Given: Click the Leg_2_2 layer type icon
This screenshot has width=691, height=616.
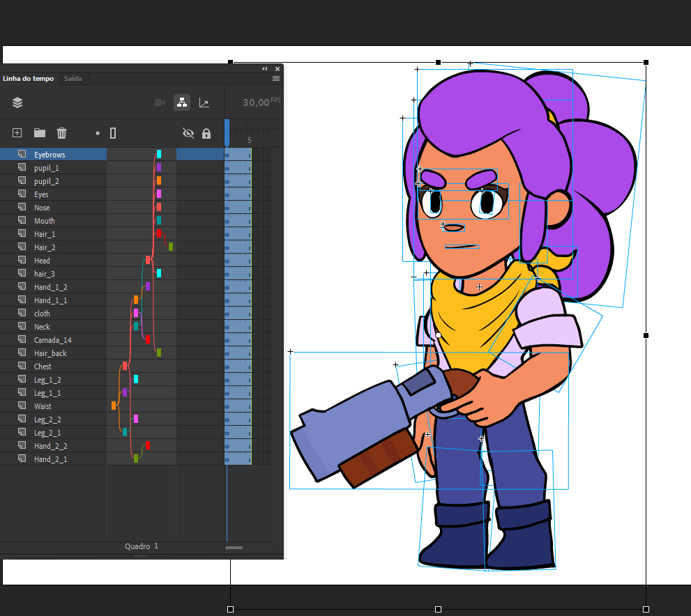Looking at the screenshot, I should point(22,419).
